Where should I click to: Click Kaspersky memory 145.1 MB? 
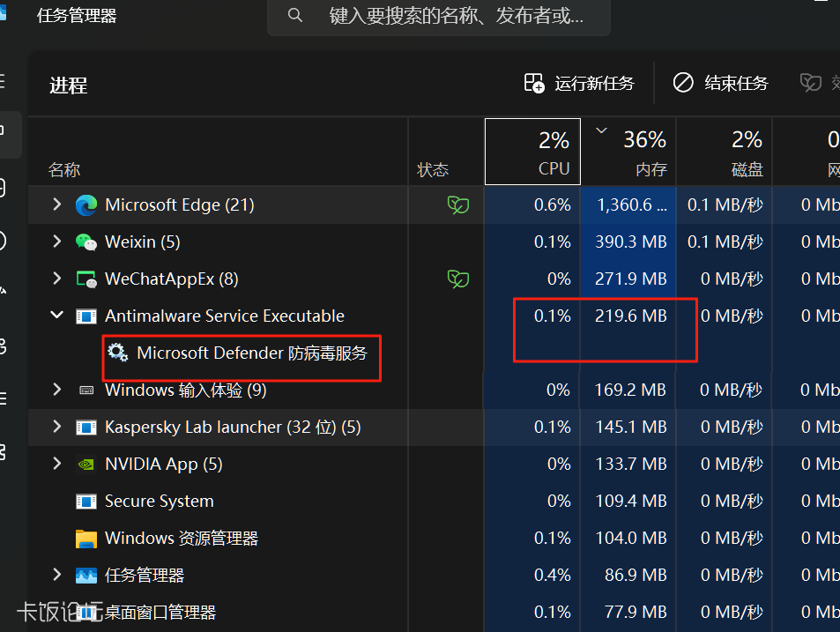tap(630, 427)
